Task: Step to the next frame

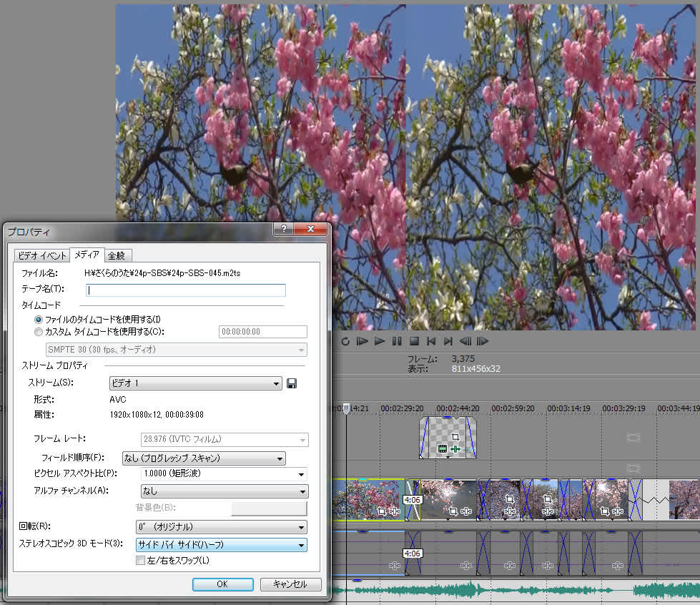Action: pyautogui.click(x=483, y=341)
